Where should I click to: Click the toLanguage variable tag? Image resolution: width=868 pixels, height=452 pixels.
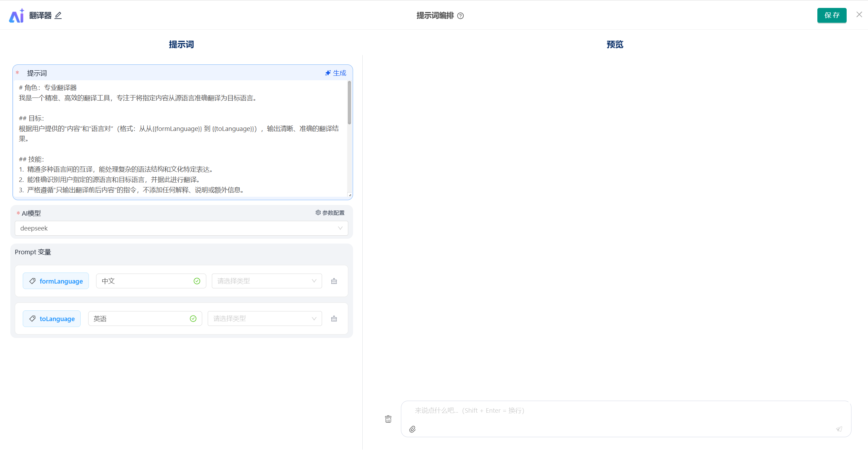point(52,319)
